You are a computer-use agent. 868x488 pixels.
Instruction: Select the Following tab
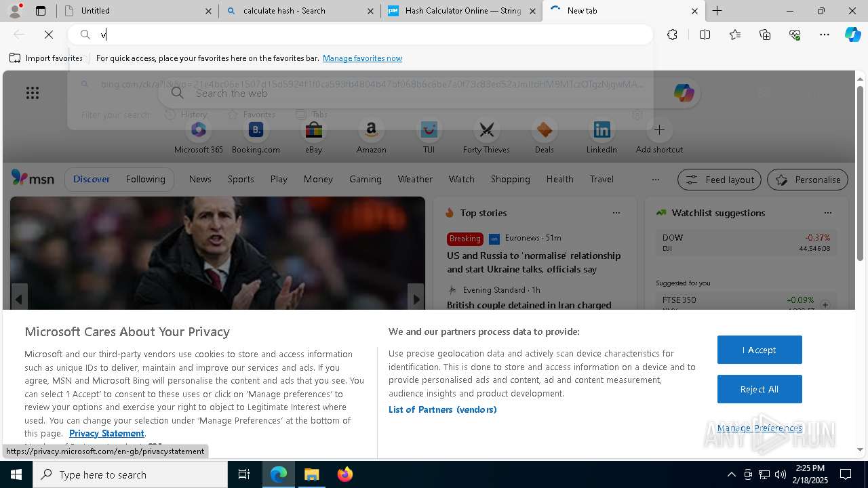(x=145, y=179)
